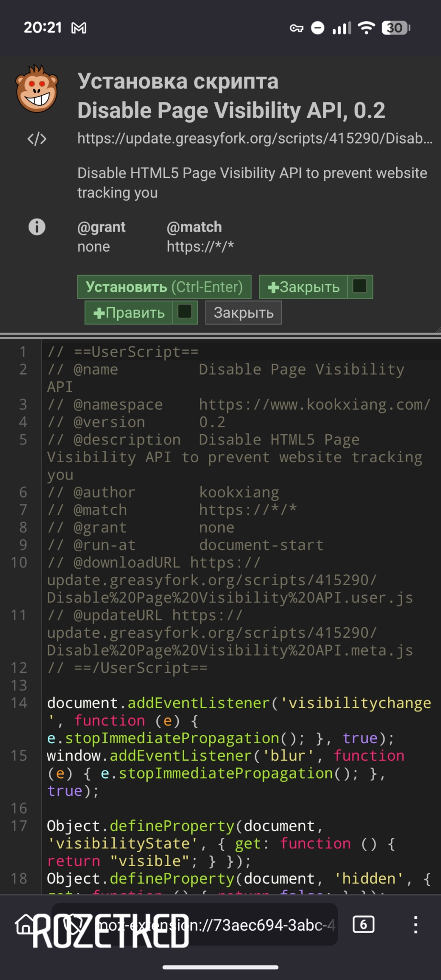Screen dimensions: 441x980
Task: Tap the Wi-Fi icon in status bar
Action: click(x=366, y=28)
